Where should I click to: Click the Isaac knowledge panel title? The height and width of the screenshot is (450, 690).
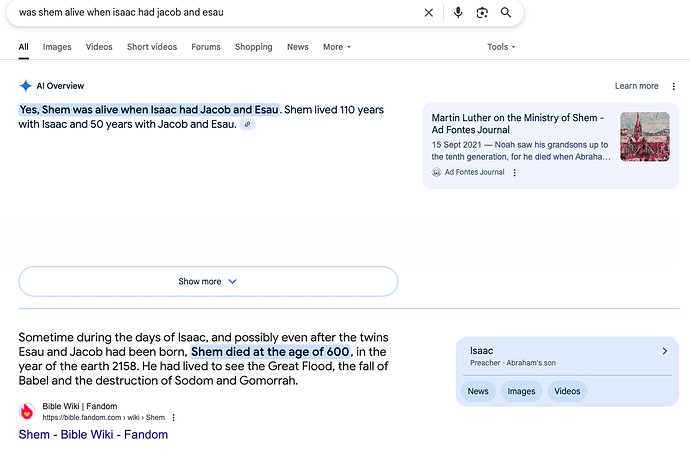(x=481, y=351)
